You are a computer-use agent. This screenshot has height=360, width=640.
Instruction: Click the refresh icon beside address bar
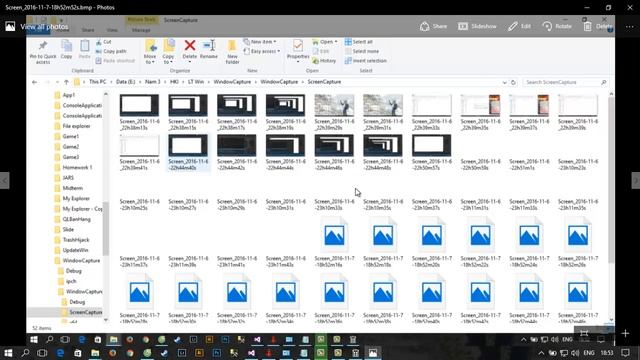(513, 82)
